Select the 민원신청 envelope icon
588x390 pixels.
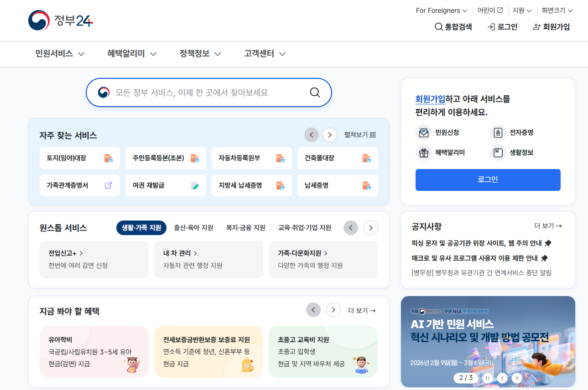[423, 132]
